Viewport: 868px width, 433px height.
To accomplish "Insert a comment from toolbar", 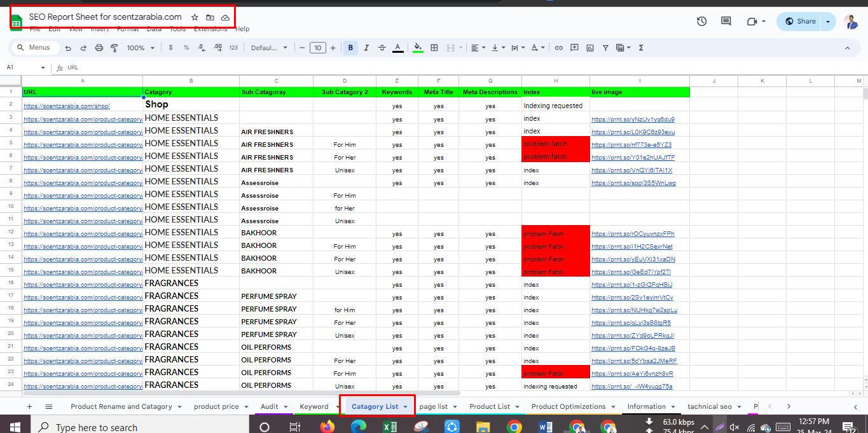I will 574,48.
